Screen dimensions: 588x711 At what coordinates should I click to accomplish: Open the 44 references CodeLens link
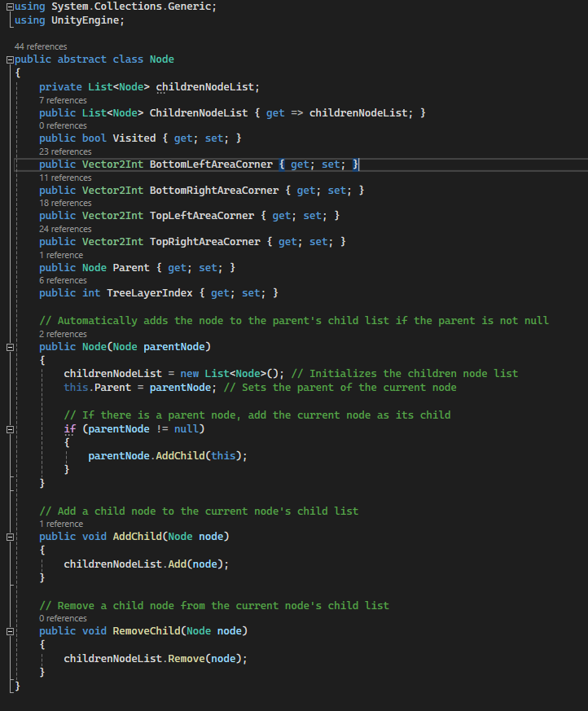coord(41,46)
